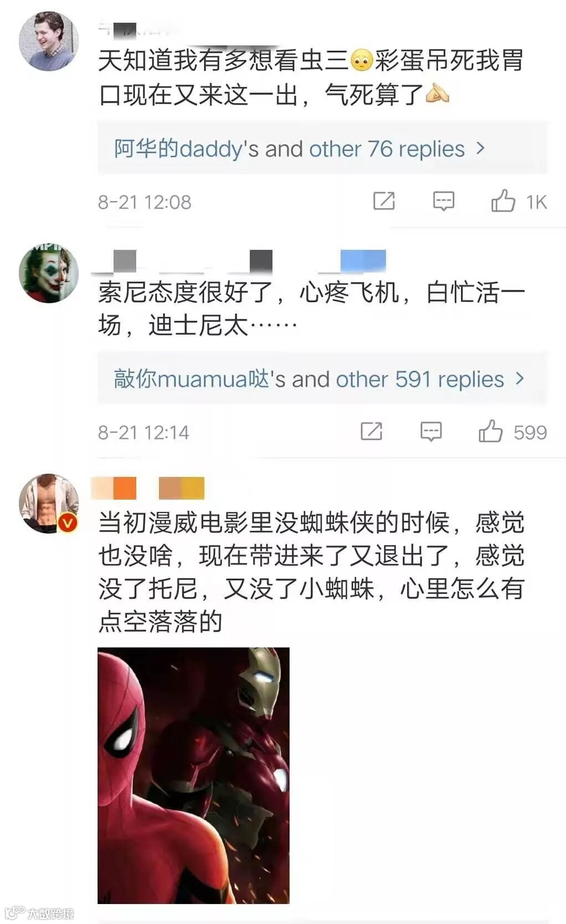Reply to the 8-21 12:14 comment
Viewport: 566px width, 924px height.
[x=431, y=432]
